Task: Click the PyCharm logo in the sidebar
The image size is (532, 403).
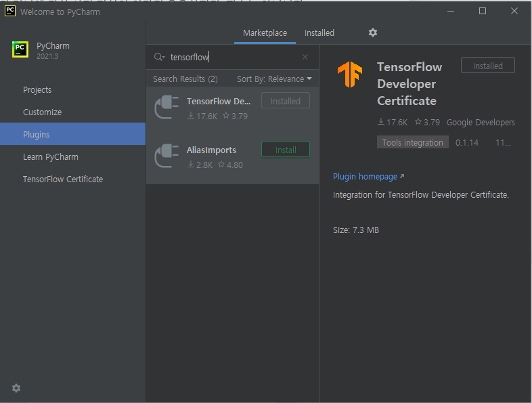Action: [20, 49]
